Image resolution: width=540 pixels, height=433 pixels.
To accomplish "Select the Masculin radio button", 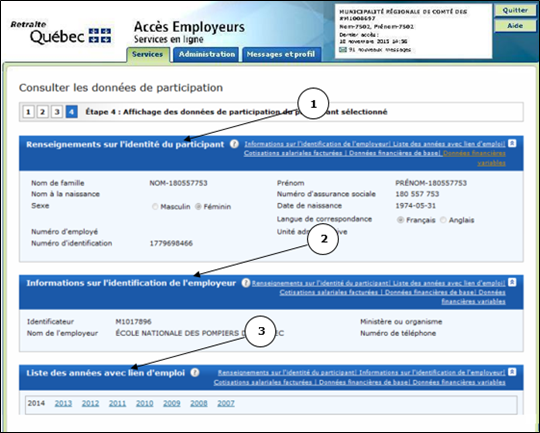I will pyautogui.click(x=155, y=207).
